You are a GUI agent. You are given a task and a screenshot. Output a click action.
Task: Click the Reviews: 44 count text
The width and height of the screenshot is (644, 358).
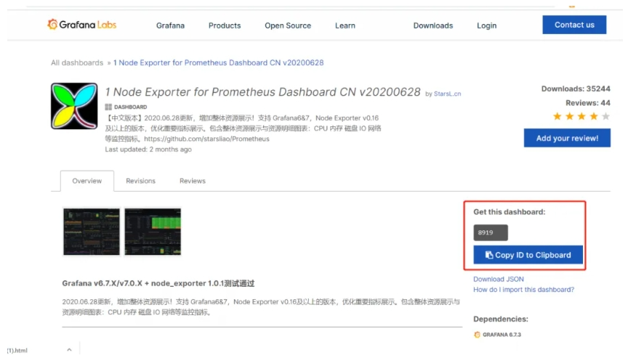[588, 102]
